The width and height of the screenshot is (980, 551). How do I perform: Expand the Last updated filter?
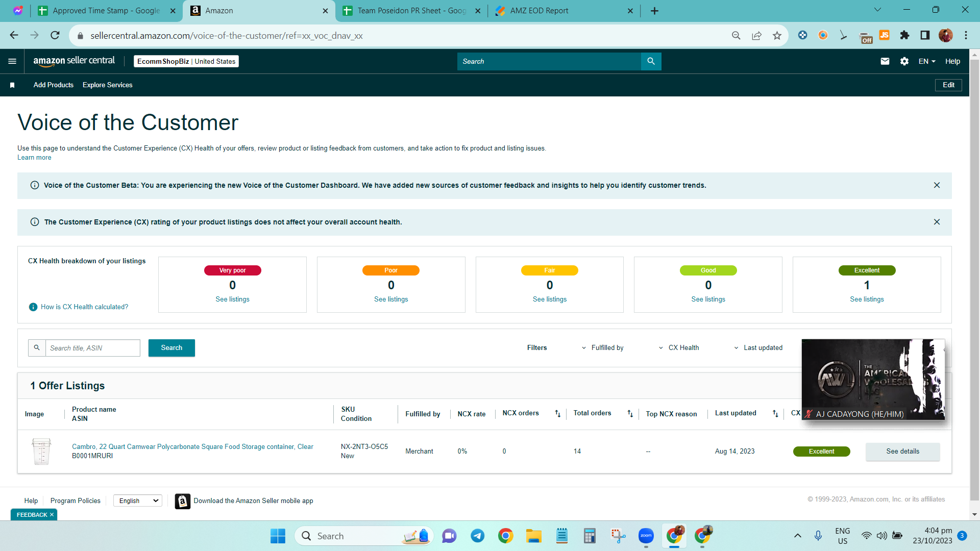(x=758, y=348)
